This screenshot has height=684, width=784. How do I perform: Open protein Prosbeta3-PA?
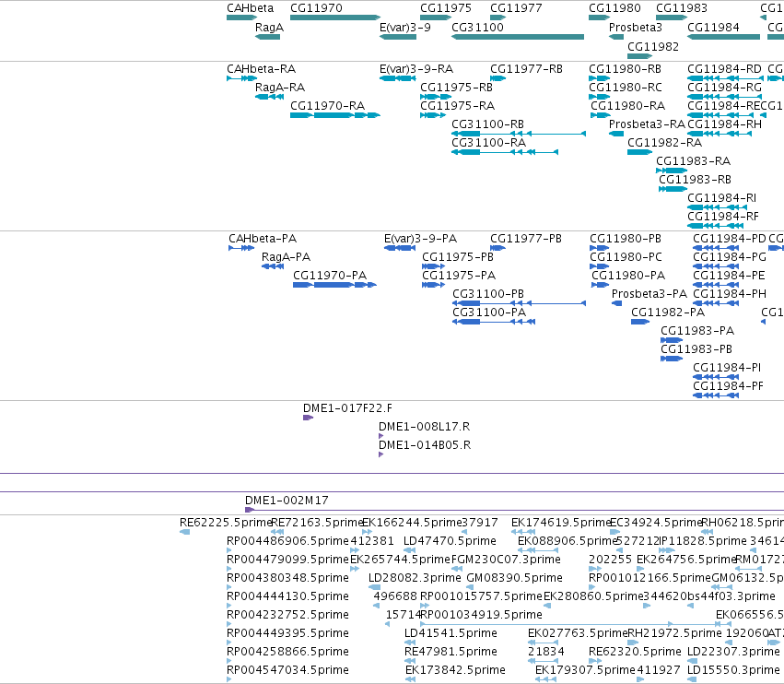click(649, 295)
